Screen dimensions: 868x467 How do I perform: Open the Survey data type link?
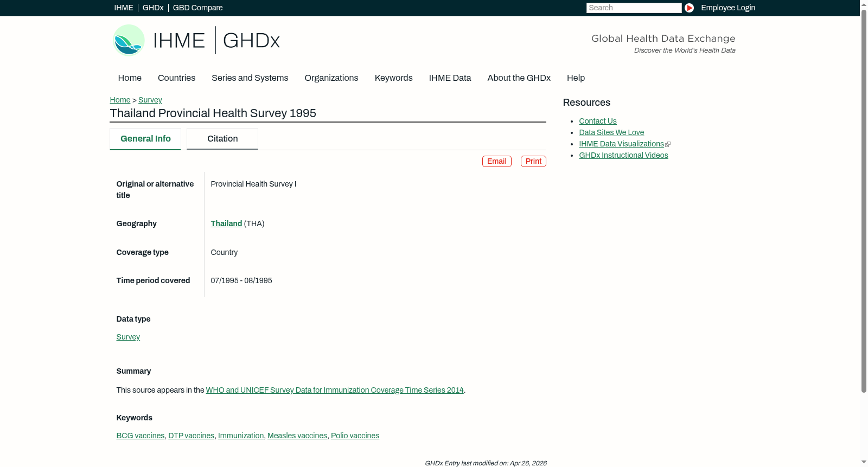128,337
